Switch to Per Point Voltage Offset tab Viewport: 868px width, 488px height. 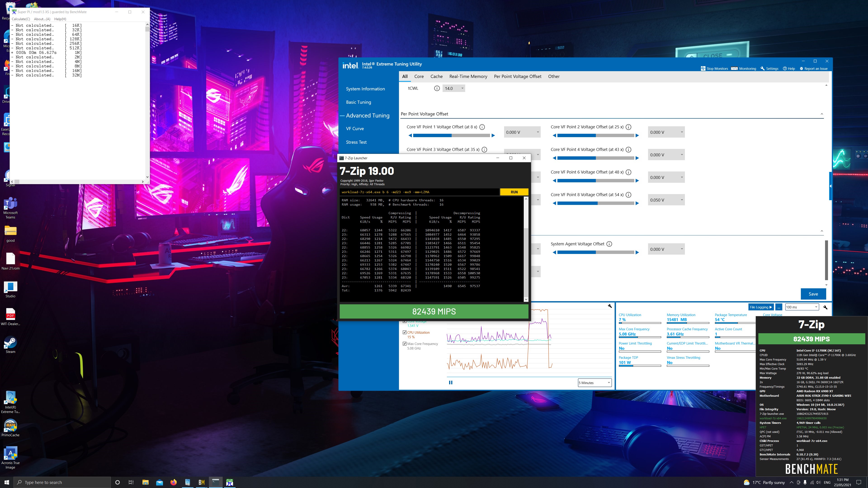(x=518, y=76)
